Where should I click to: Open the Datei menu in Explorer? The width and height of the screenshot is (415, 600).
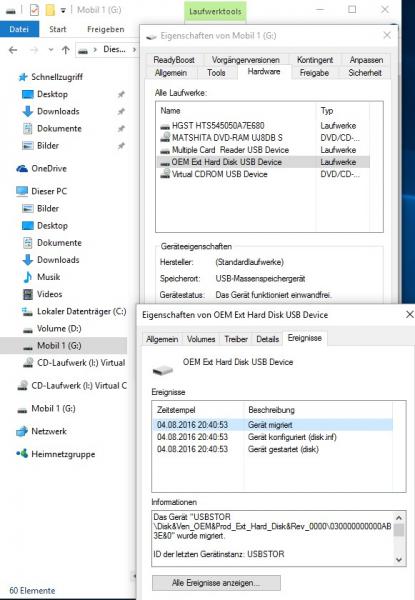pyautogui.click(x=19, y=29)
